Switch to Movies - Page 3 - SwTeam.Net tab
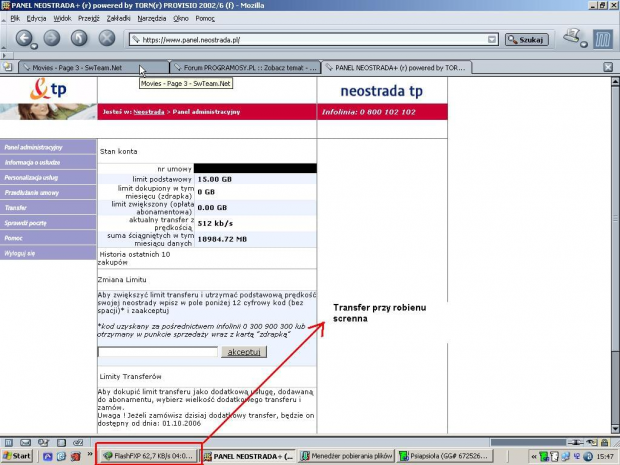 pos(94,68)
